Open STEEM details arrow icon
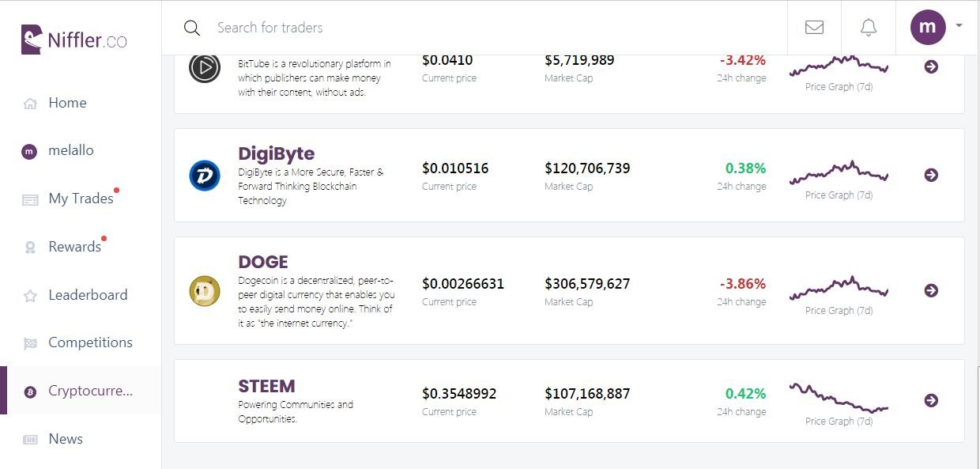 tap(931, 400)
